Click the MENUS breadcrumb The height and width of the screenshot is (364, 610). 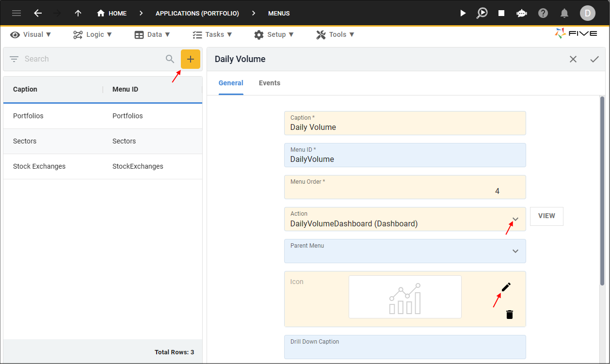279,13
